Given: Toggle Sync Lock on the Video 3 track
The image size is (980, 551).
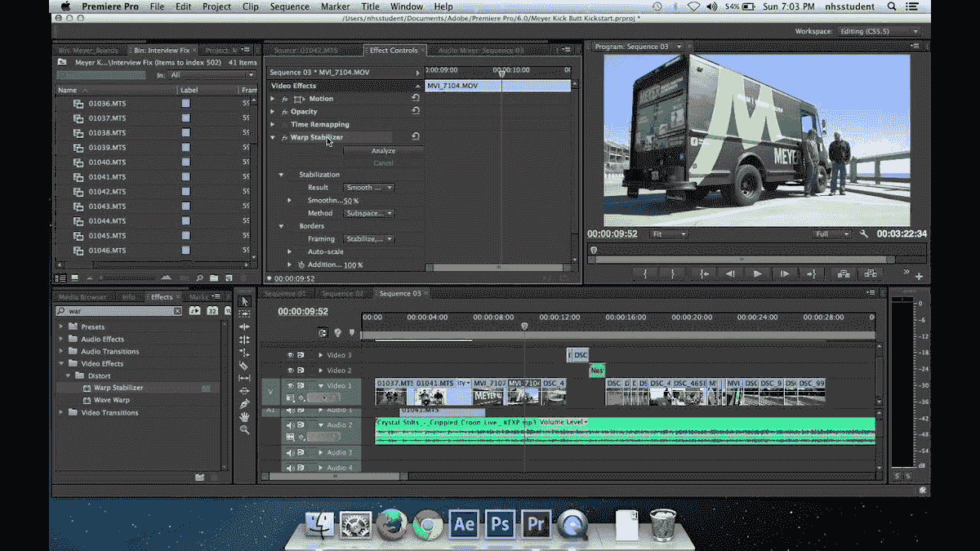Looking at the screenshot, I should tap(301, 354).
